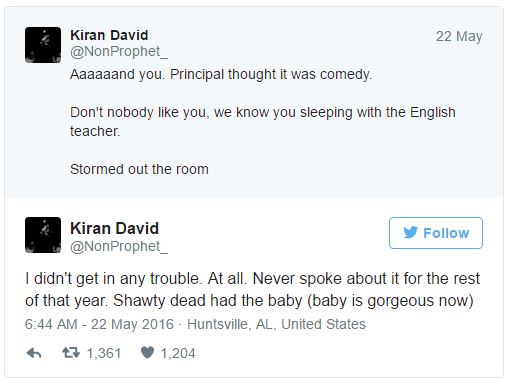Open the top tweet's profile avatar
Viewport: 508px width, 384px height.
43,45
